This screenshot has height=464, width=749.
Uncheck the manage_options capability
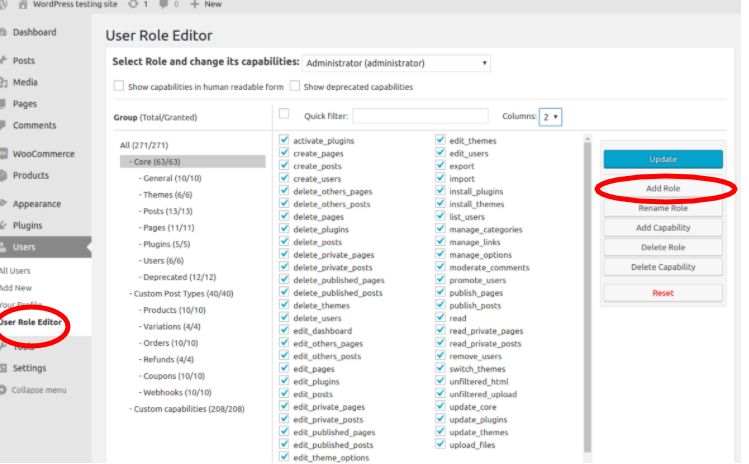tap(440, 254)
